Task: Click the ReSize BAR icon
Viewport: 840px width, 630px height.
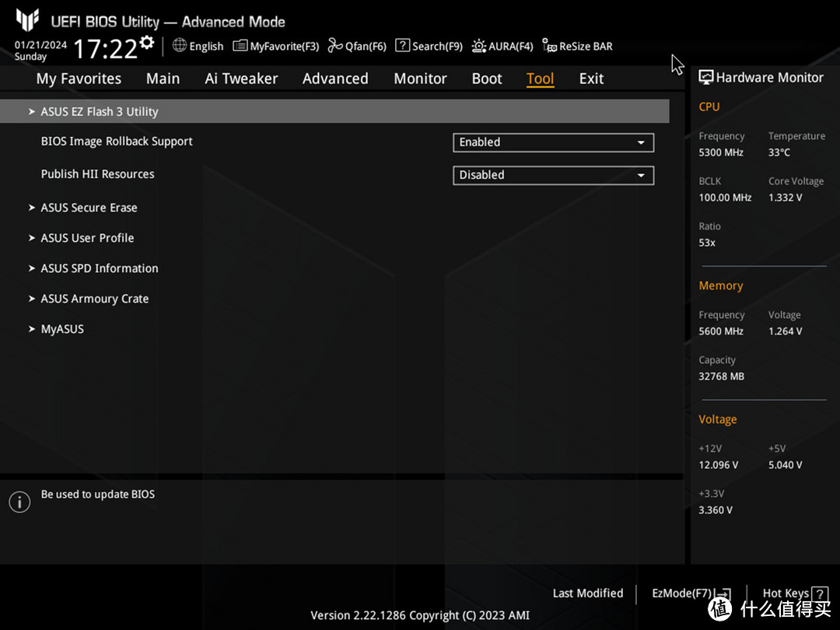Action: point(549,46)
